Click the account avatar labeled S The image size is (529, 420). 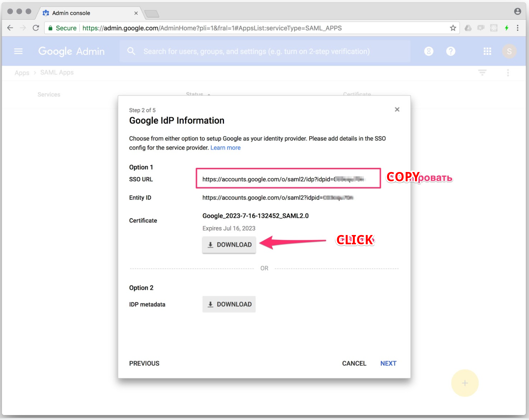point(509,51)
